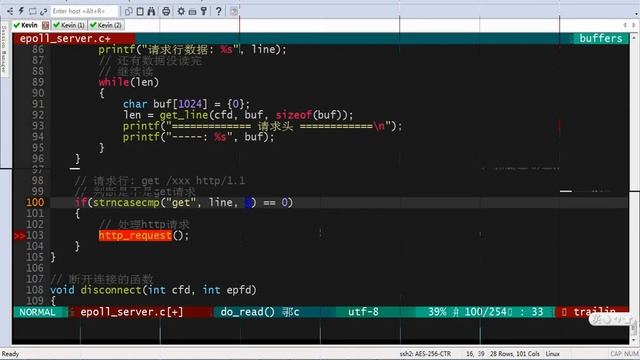Click the chain link reconnect icon
Viewport: 640px width, 360px height.
[43, 11]
